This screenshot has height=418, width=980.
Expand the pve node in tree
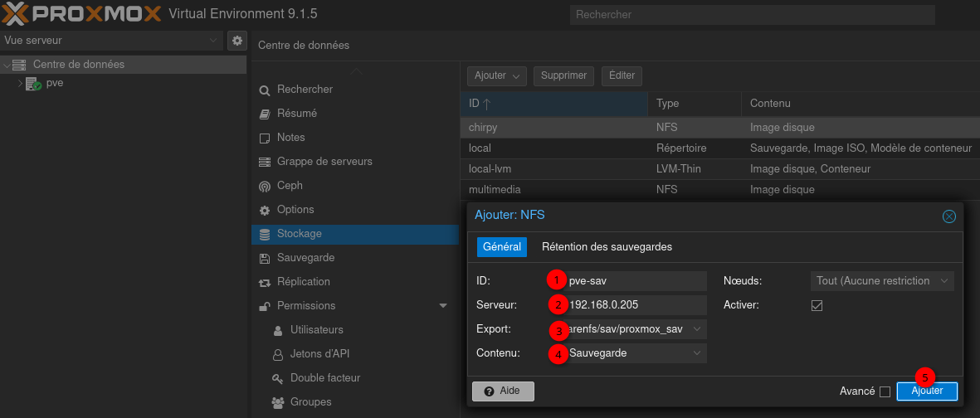click(x=20, y=84)
